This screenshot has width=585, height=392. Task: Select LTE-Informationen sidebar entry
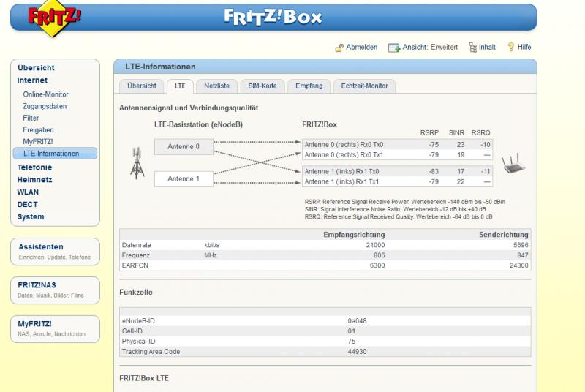click(x=55, y=154)
